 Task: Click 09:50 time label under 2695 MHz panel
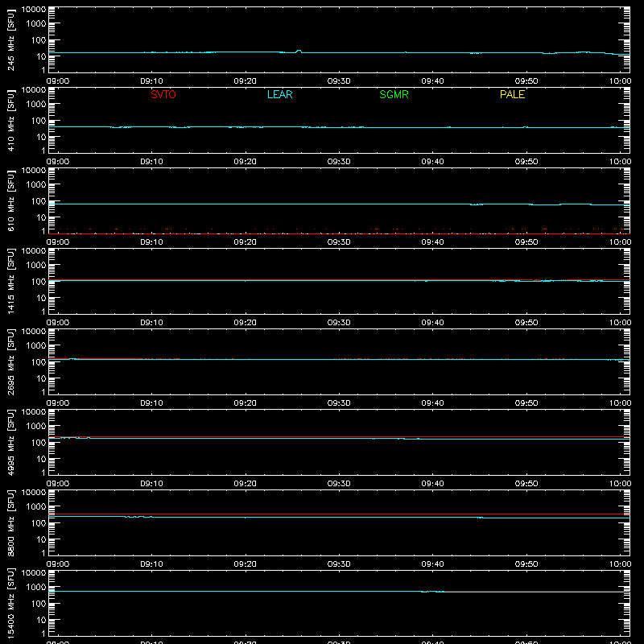click(526, 403)
